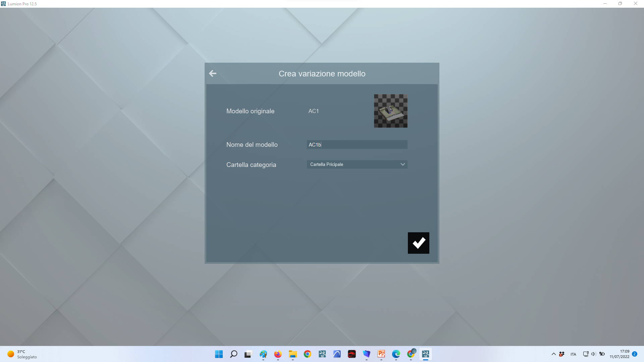The height and width of the screenshot is (362, 644).
Task: Expand the category folder chevron arrow
Action: click(x=402, y=164)
